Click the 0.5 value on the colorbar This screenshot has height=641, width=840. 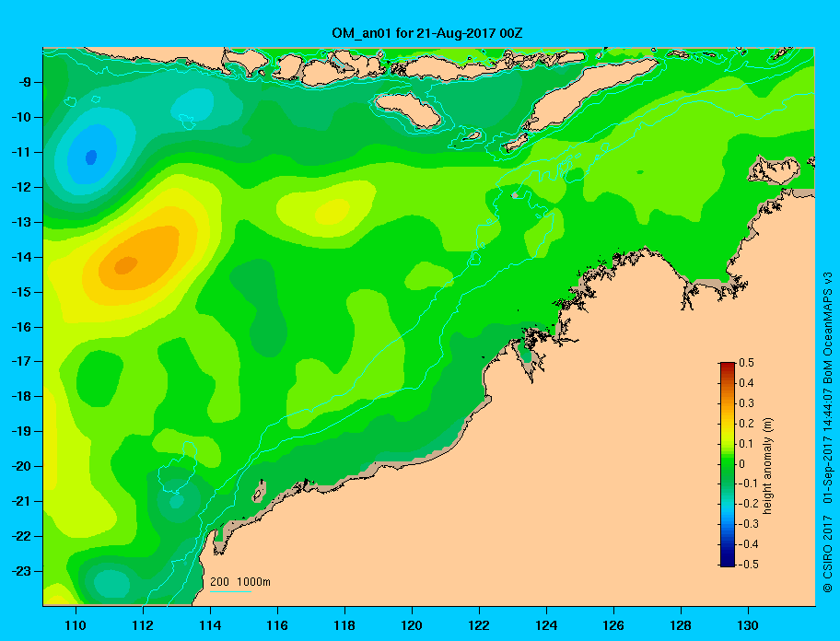pos(747,363)
